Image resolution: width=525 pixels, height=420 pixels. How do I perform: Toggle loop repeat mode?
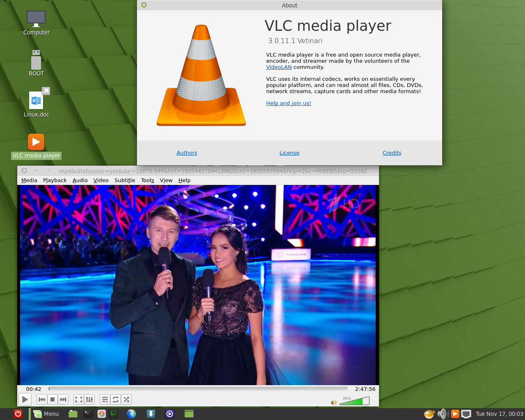tap(116, 399)
